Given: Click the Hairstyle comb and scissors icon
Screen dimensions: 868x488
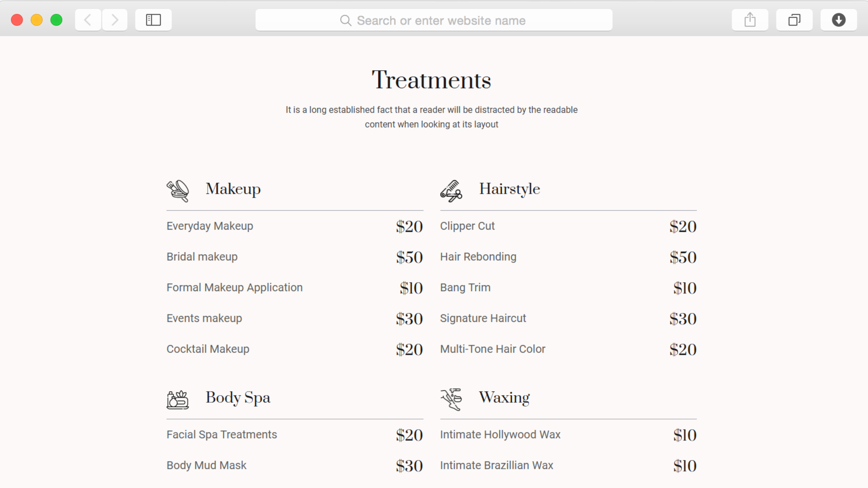Looking at the screenshot, I should point(451,191).
